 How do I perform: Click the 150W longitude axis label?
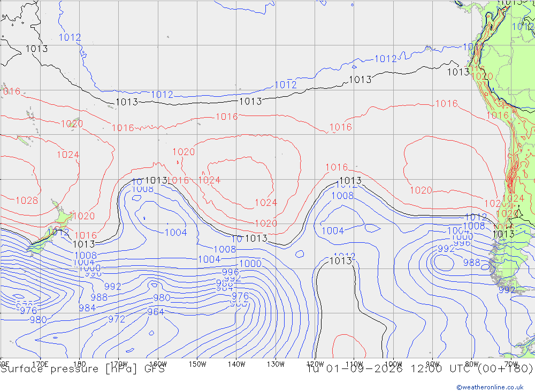[x=197, y=364]
